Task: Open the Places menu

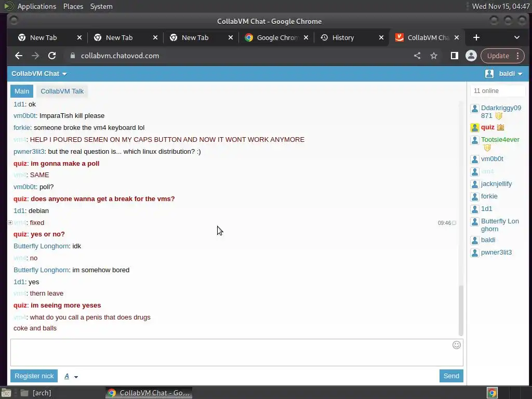Action: [73, 6]
